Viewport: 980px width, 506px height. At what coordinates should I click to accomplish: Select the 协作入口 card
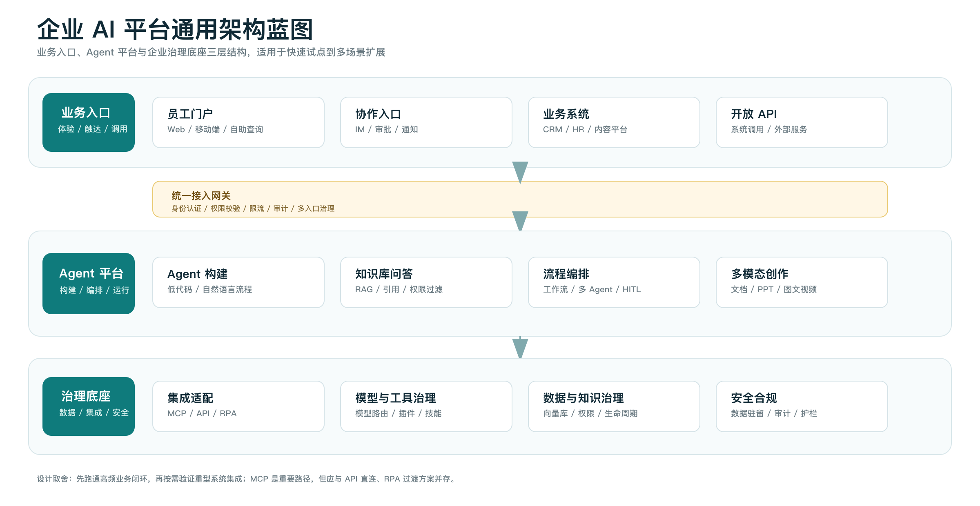pos(426,122)
